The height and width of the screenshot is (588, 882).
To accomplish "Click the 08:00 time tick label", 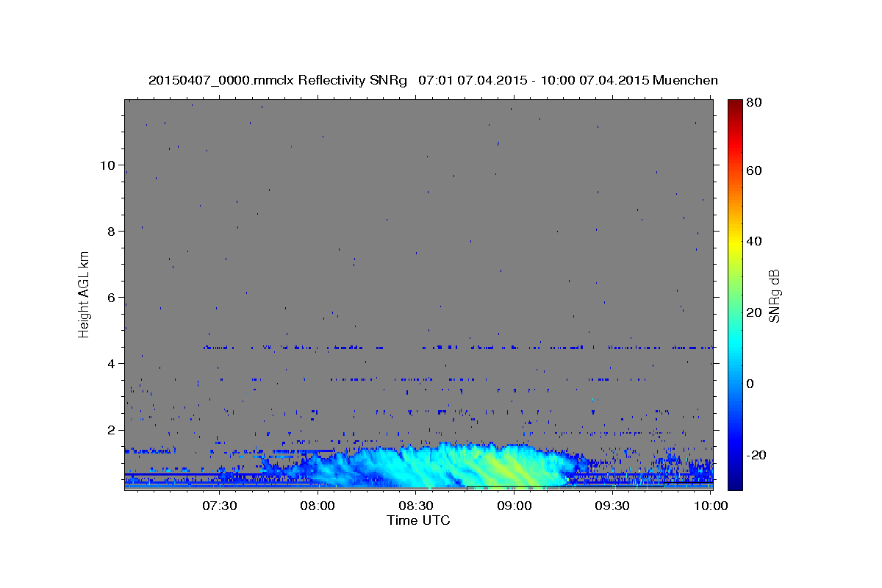I will (318, 506).
